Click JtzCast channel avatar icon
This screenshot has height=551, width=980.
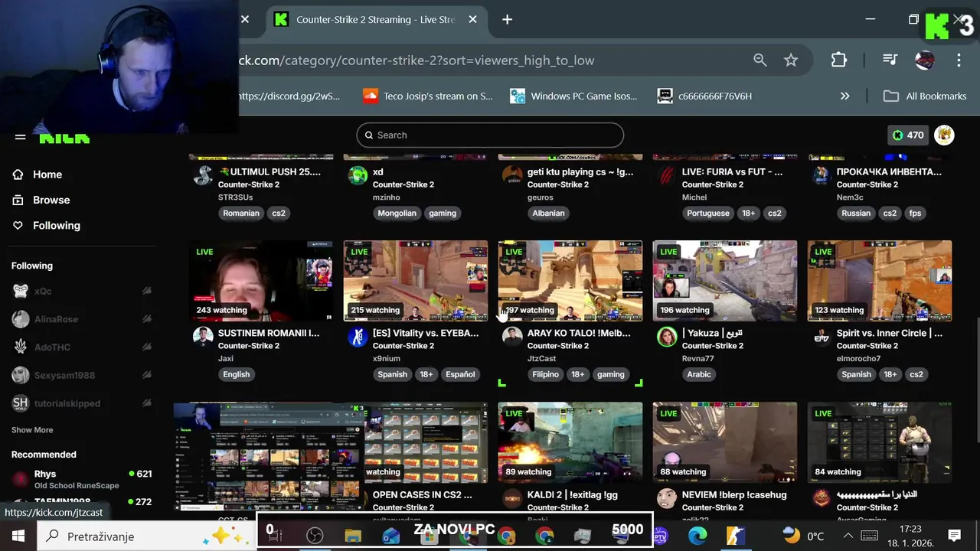[512, 337]
